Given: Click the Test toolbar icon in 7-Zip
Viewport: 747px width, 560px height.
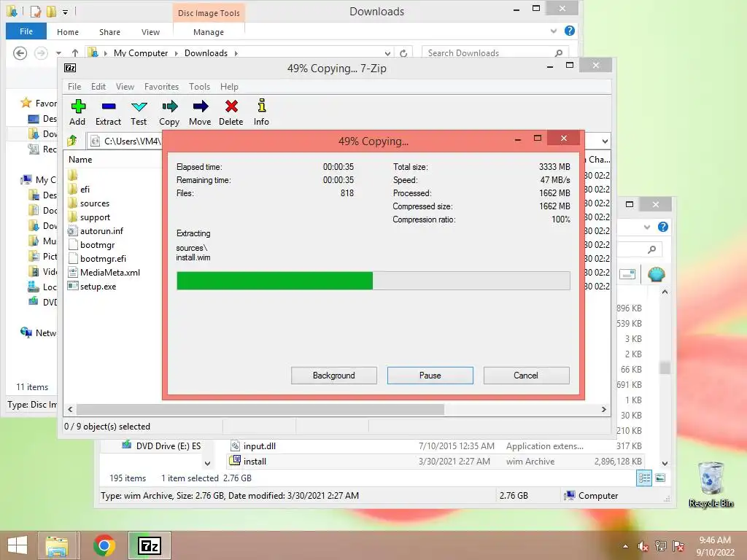Looking at the screenshot, I should point(139,112).
